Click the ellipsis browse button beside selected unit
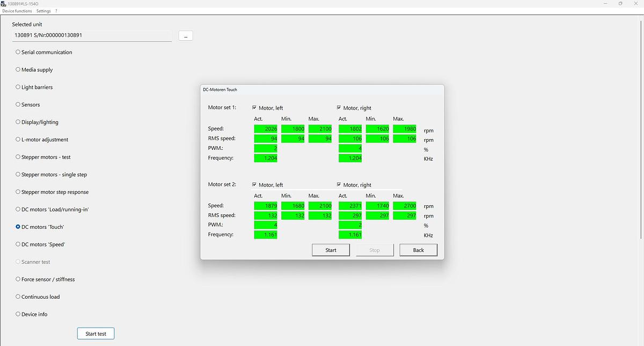The width and height of the screenshot is (644, 346). coord(185,35)
